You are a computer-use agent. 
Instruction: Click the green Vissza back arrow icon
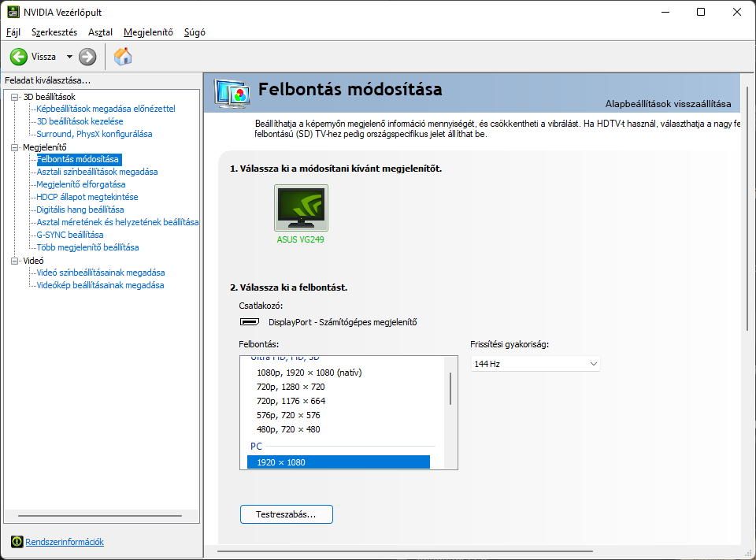click(19, 57)
